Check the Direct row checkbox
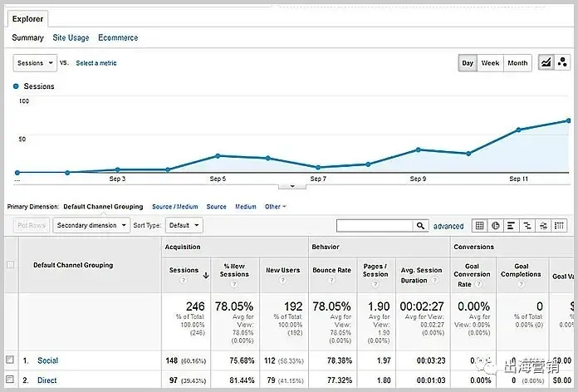Screen dimensions: 578x392 10,379
